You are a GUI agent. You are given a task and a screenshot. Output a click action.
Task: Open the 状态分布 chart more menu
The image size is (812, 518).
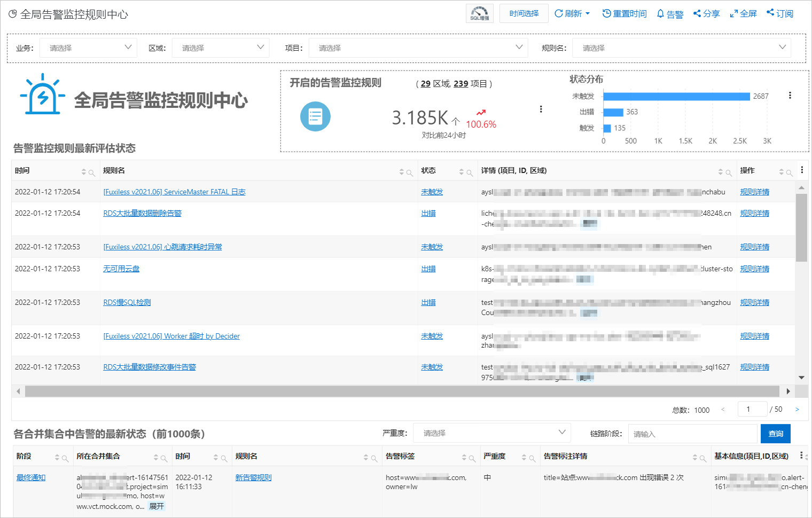coord(790,95)
